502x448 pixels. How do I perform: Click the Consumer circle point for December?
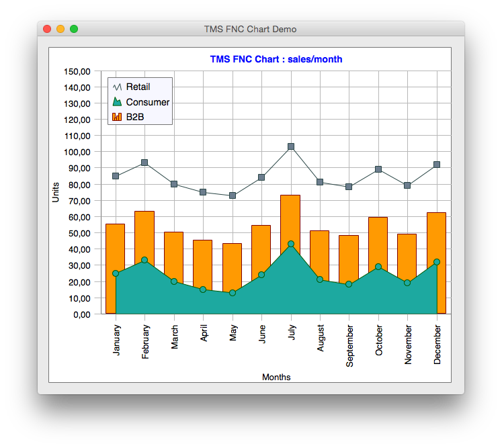[x=437, y=262]
